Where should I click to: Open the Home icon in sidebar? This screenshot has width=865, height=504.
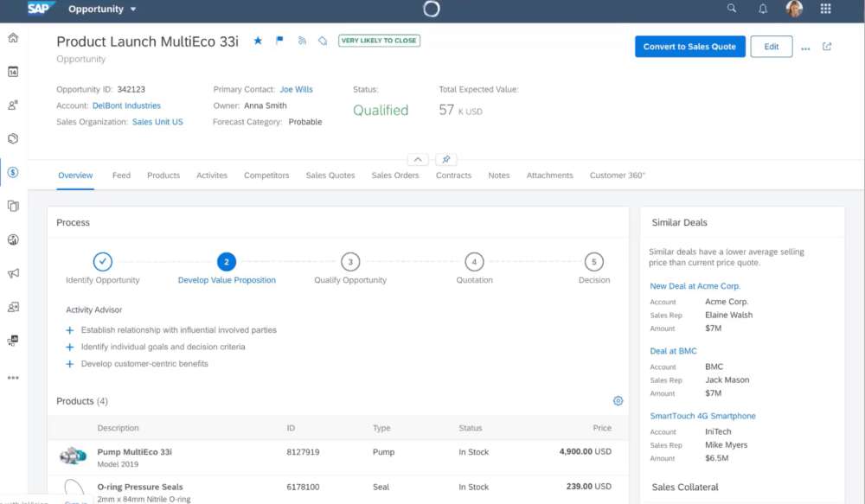click(x=13, y=38)
